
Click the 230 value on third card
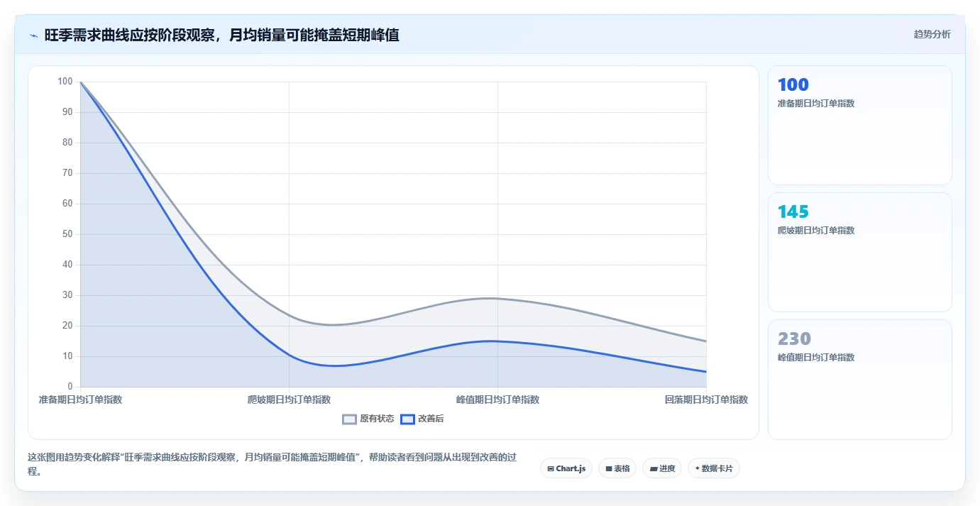(x=794, y=339)
